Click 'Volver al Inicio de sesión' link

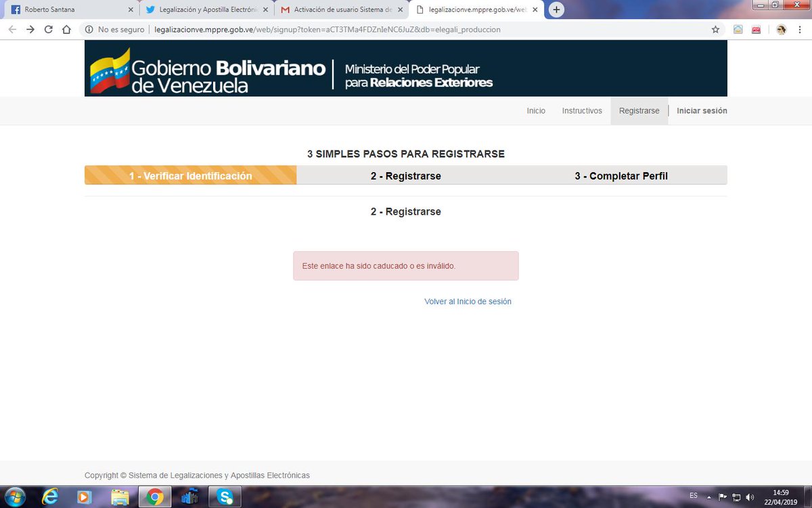(x=468, y=301)
